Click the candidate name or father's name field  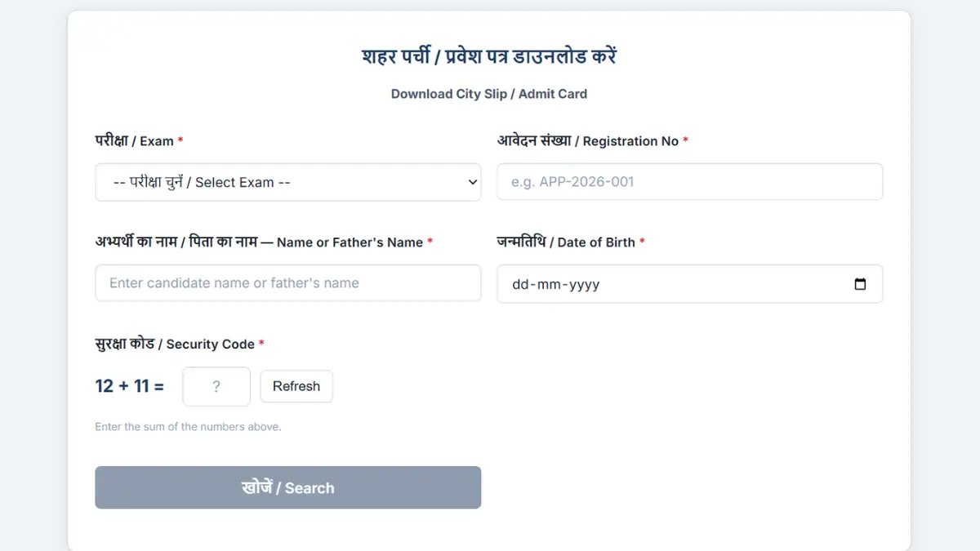point(287,282)
